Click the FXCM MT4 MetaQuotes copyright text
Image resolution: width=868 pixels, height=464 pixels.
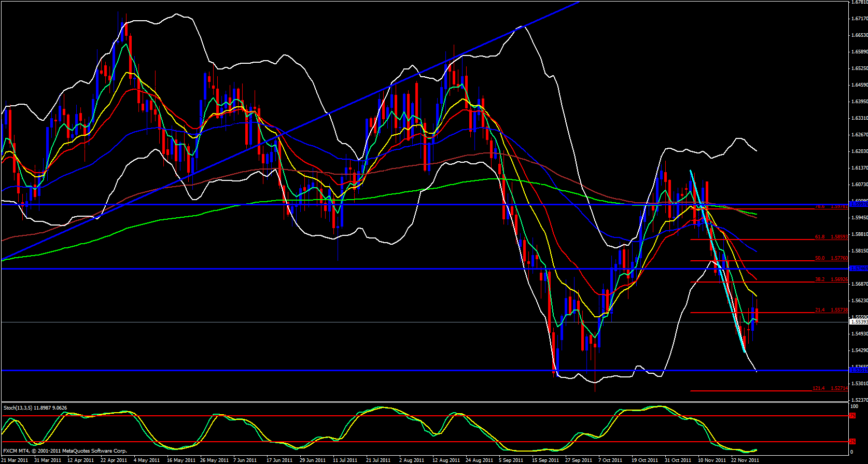pos(65,451)
